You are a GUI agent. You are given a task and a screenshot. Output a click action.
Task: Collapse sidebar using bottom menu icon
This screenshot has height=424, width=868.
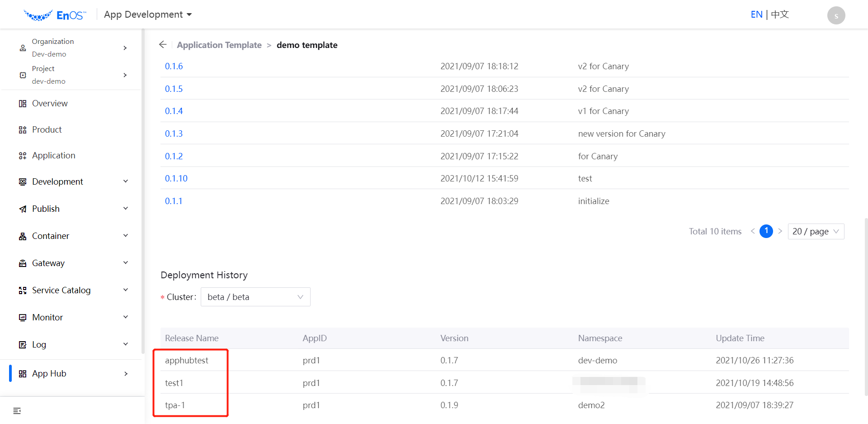17,411
